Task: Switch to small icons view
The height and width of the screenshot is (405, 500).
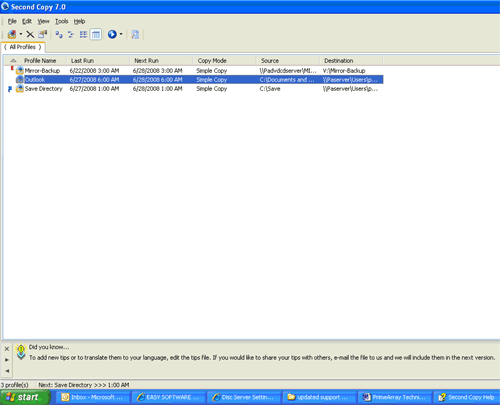Action: pos(71,34)
